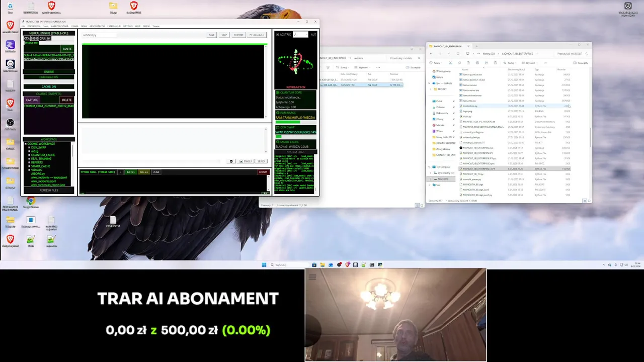Open the Google Chrome desktop shortcut
The image size is (644, 362).
click(31, 202)
